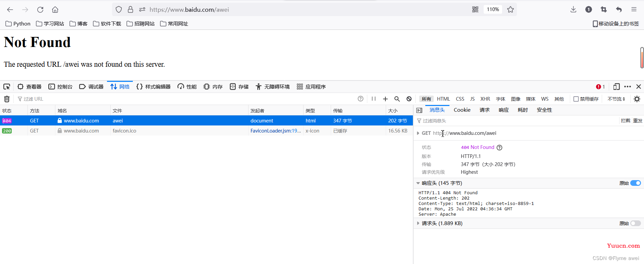Filter requests by WS type
The width and height of the screenshot is (644, 264).
(545, 99)
